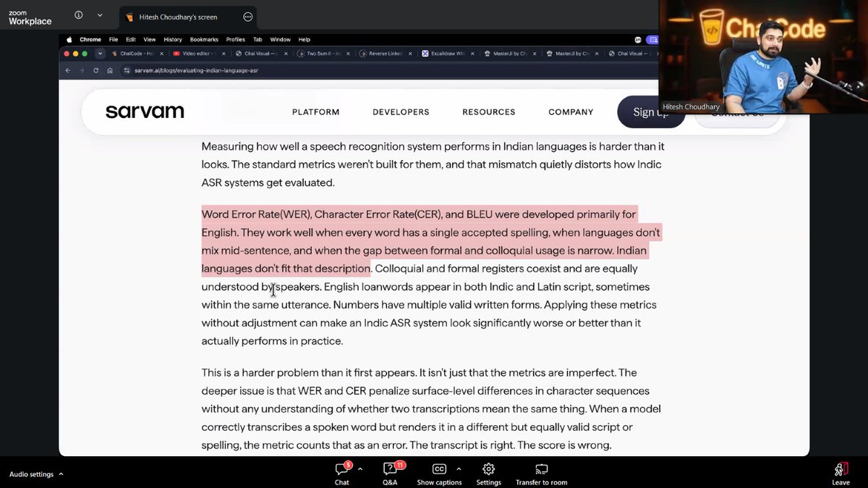Expand the Audio settings caret
868x488 pixels.
pyautogui.click(x=61, y=474)
